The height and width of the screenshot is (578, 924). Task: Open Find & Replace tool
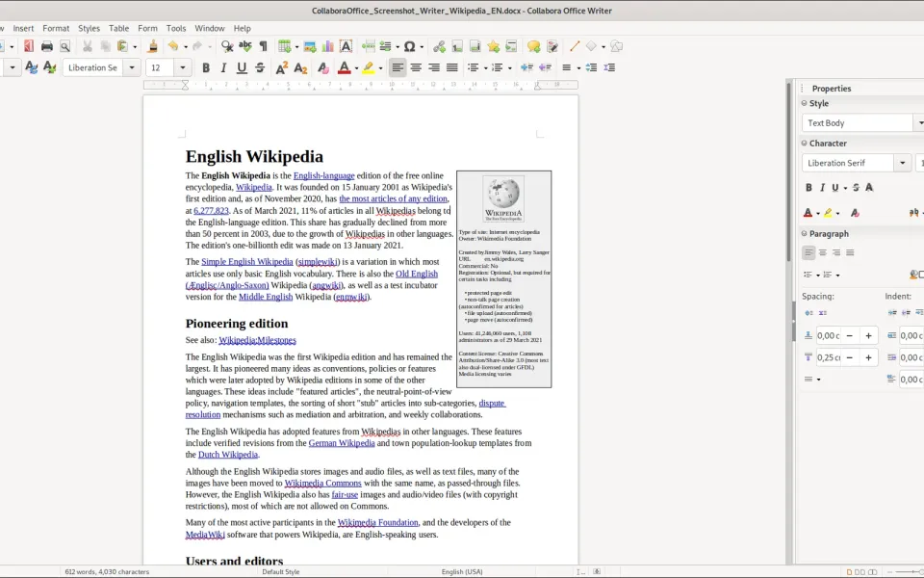click(227, 46)
